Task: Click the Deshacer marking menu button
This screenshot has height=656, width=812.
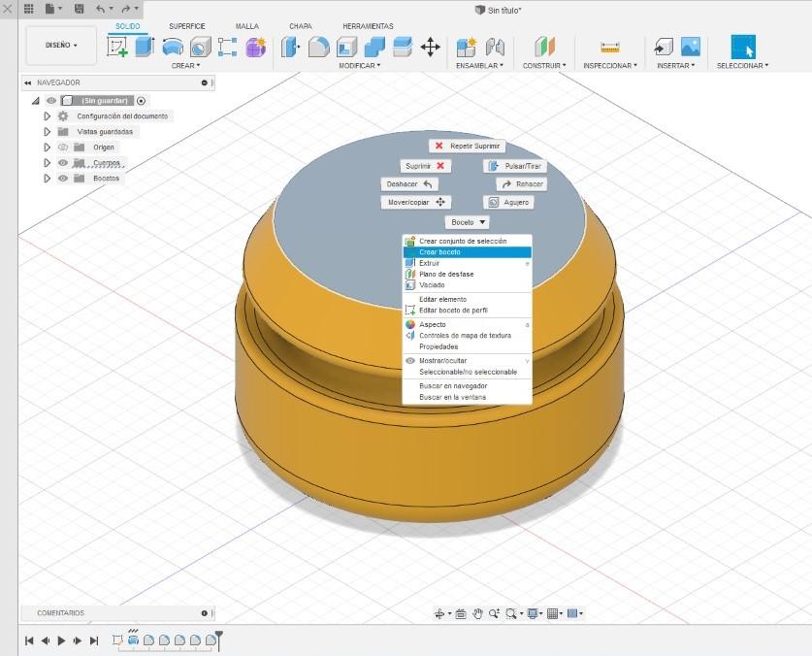Action: point(409,184)
